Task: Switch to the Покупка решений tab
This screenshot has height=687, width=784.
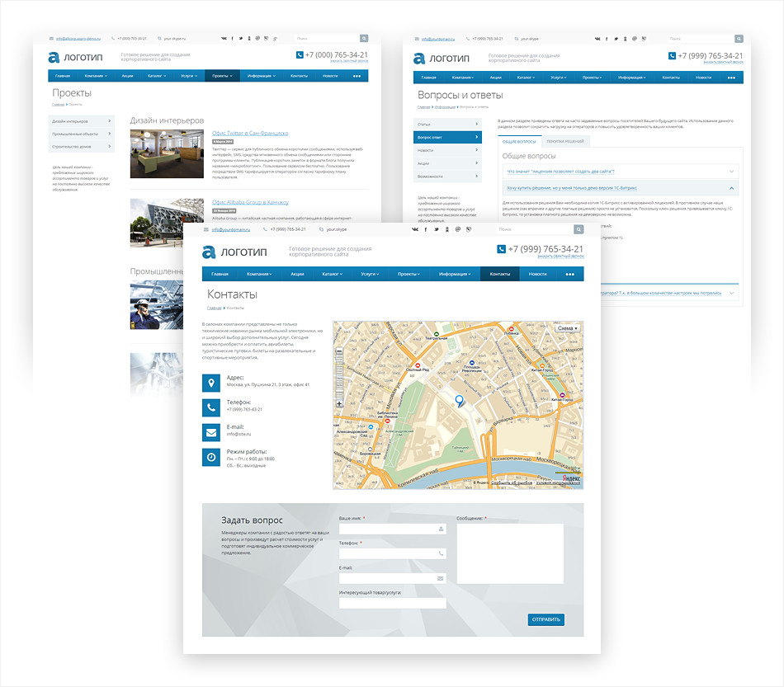Action: [565, 142]
